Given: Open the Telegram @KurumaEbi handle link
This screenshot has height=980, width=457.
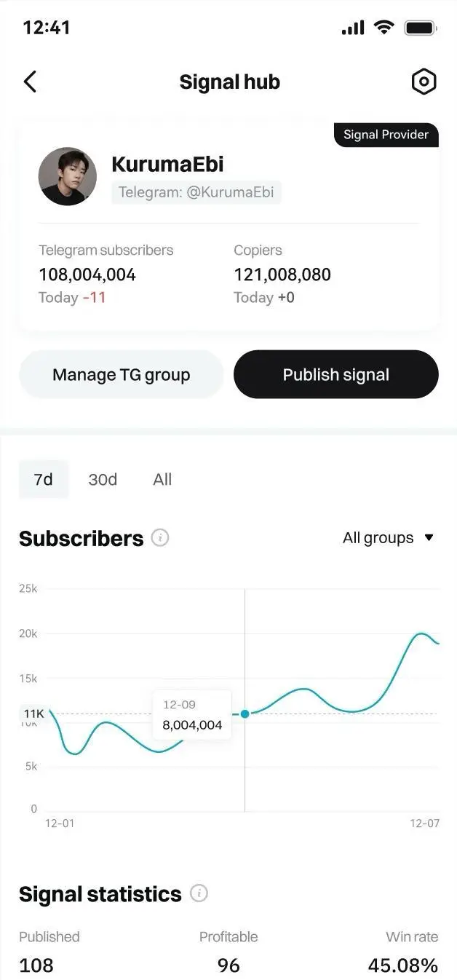Looking at the screenshot, I should click(196, 192).
